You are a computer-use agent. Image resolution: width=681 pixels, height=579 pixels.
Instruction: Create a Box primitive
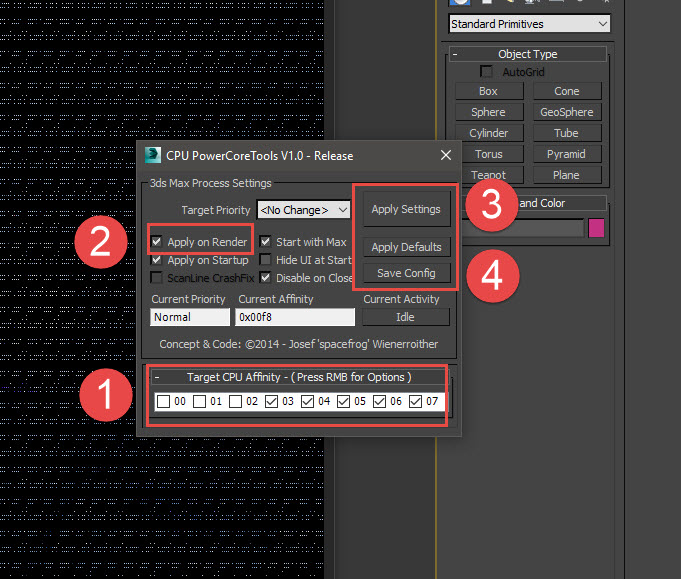point(489,91)
